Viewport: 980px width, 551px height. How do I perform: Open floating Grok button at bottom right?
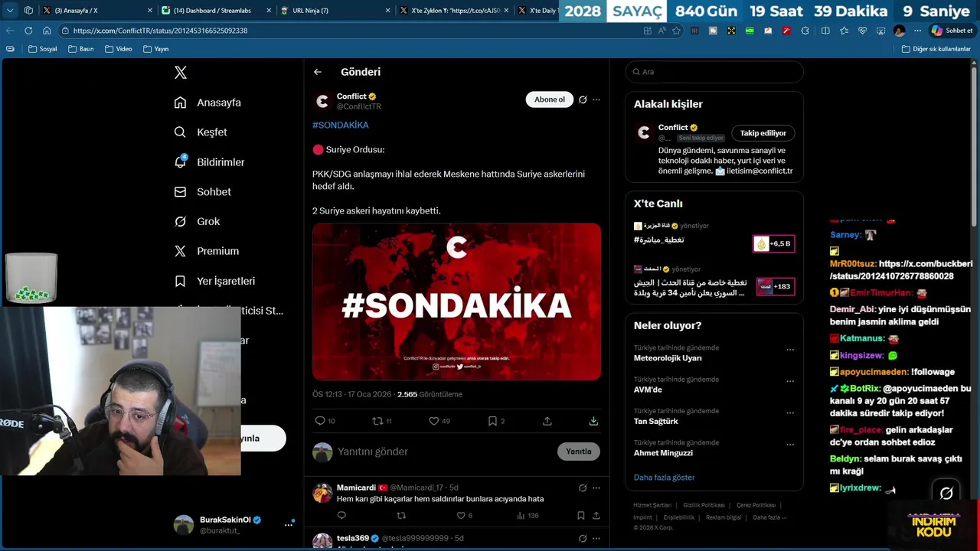(x=946, y=494)
